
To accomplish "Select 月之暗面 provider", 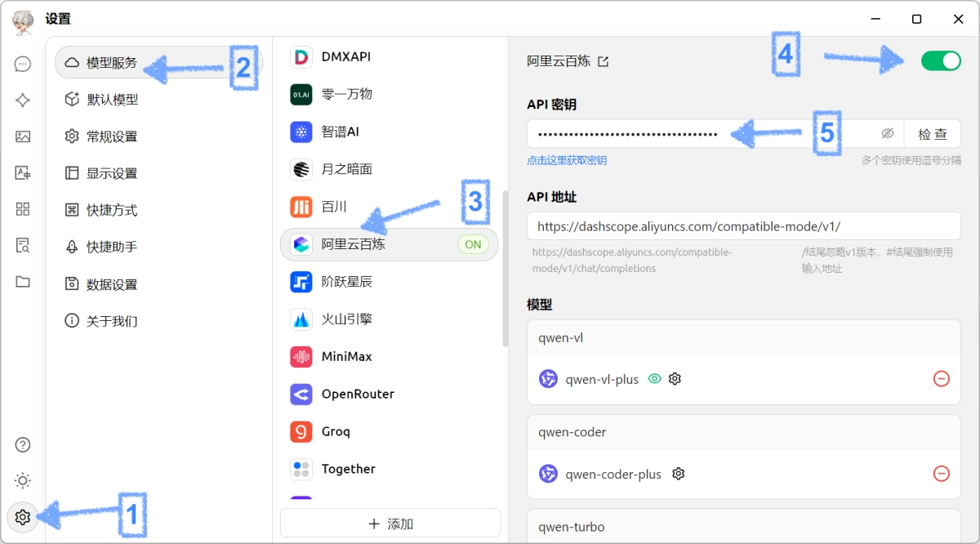I will pyautogui.click(x=389, y=169).
